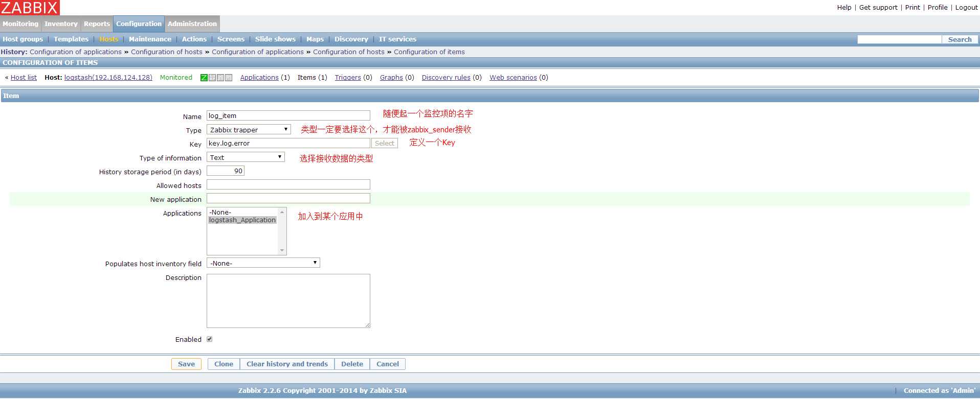Click the Logout link

tap(967, 7)
